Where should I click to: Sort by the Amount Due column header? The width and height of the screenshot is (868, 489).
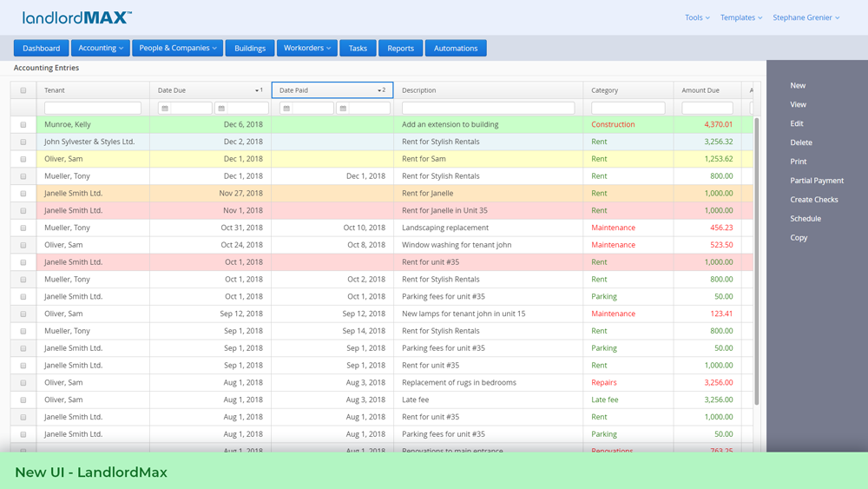707,90
